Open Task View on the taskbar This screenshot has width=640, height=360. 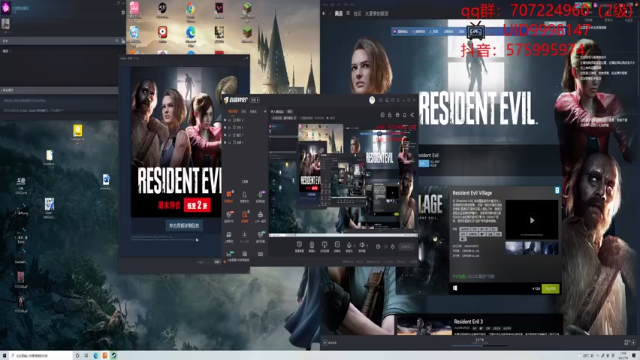coord(86,356)
